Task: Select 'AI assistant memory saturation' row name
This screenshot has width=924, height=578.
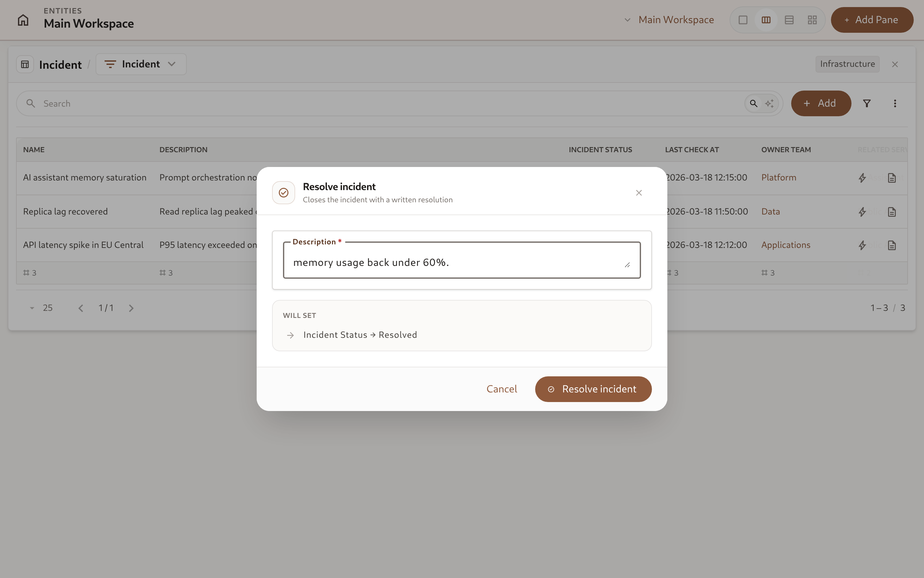Action: click(84, 177)
